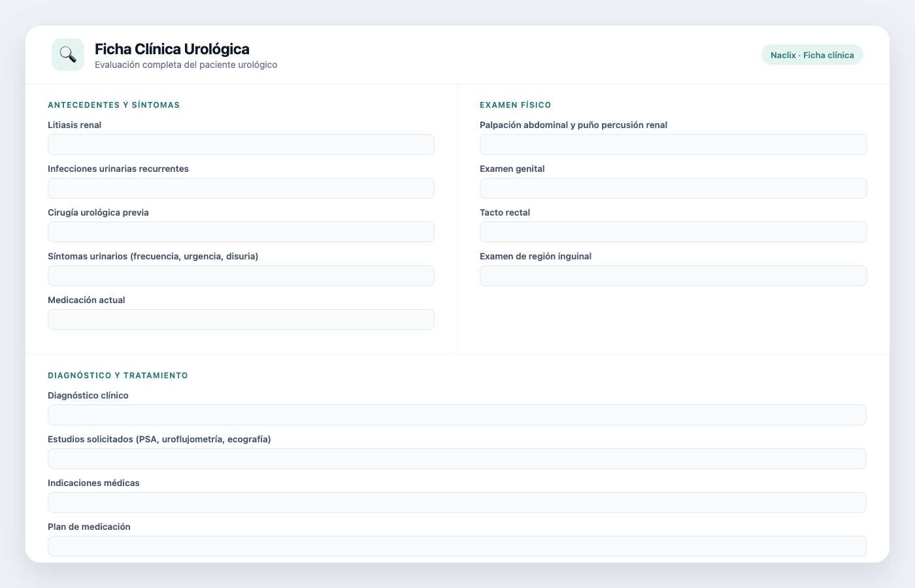Click the Tacto rectal label
The image size is (915, 588).
pos(505,212)
